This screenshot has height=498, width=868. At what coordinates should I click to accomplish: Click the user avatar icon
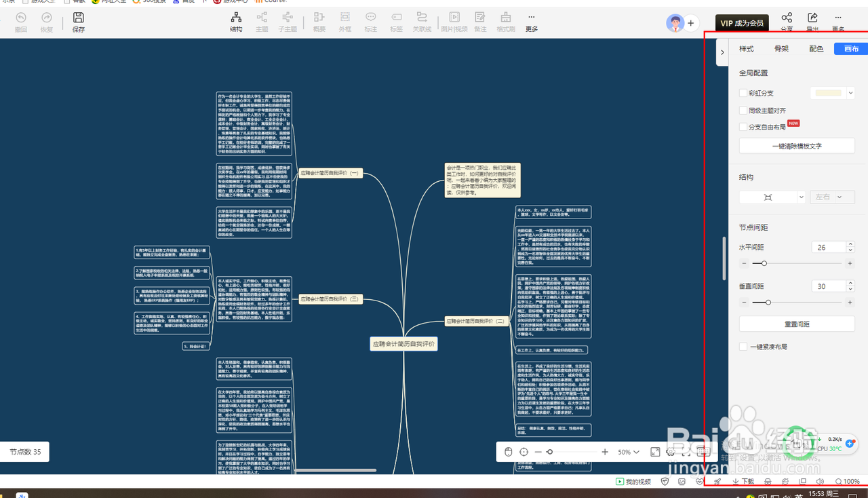point(675,23)
